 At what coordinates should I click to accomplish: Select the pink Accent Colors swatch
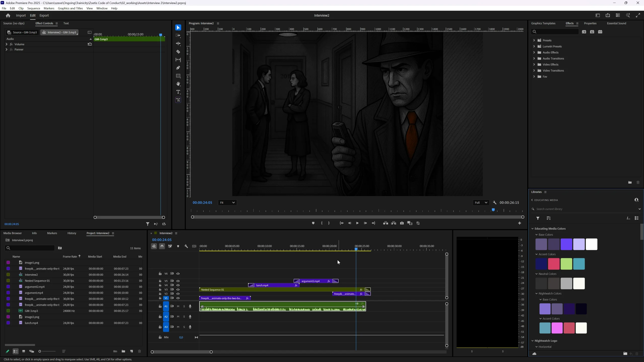tap(554, 264)
